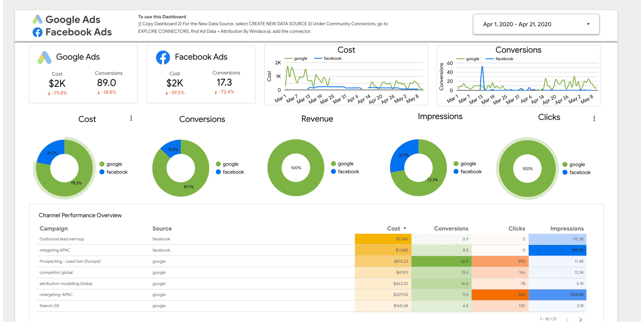Toggle facebook legend dot in Cost donut
Image resolution: width=644 pixels, height=322 pixels.
(x=102, y=172)
